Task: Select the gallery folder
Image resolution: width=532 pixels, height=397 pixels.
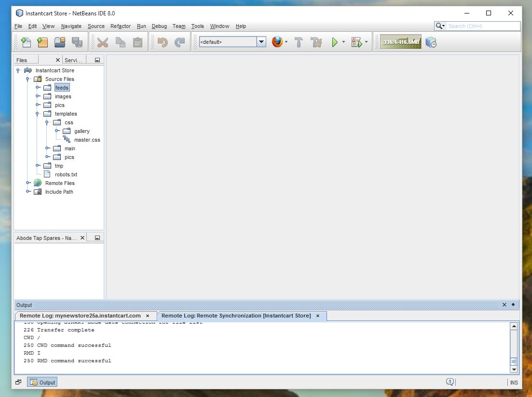Action: (x=82, y=131)
